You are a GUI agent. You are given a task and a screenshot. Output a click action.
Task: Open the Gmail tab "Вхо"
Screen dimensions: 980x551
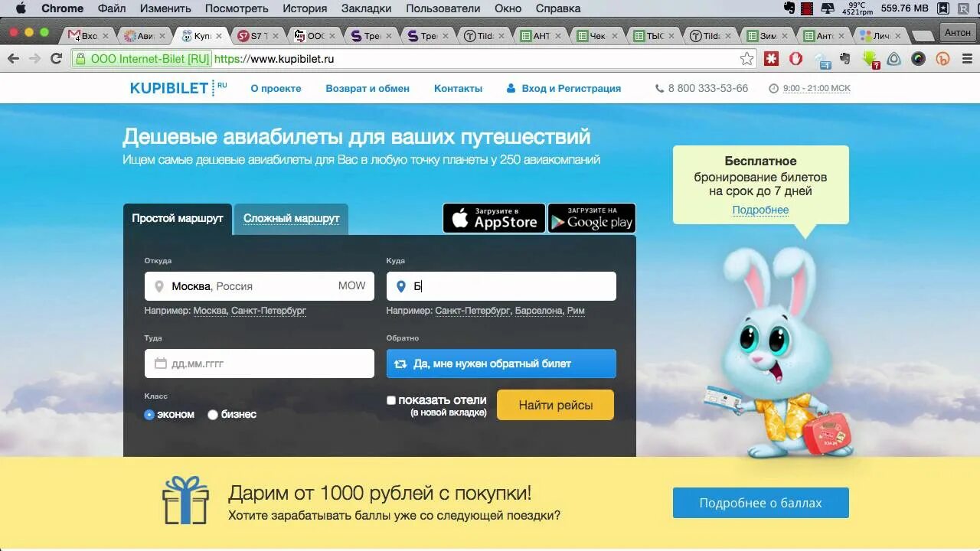[x=84, y=36]
